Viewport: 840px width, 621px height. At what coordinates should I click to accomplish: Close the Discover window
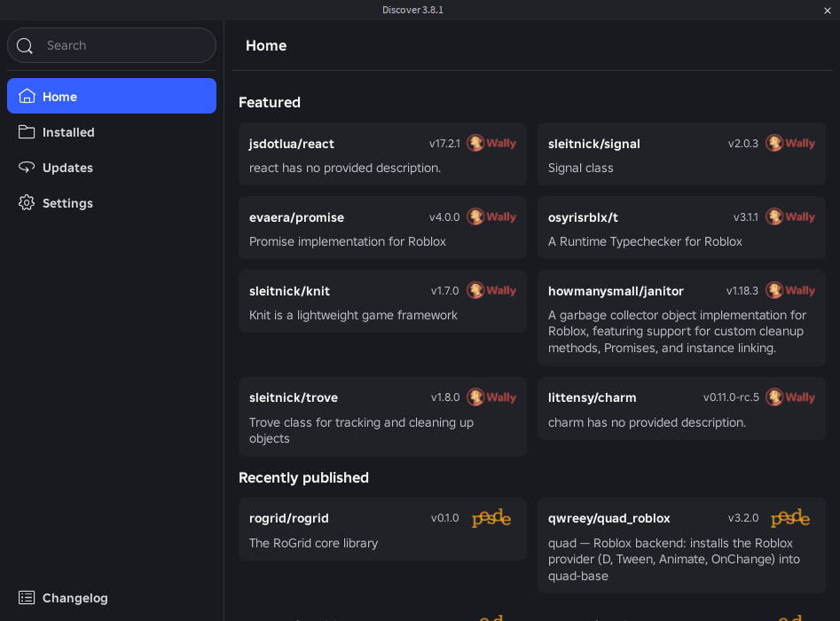click(x=828, y=10)
